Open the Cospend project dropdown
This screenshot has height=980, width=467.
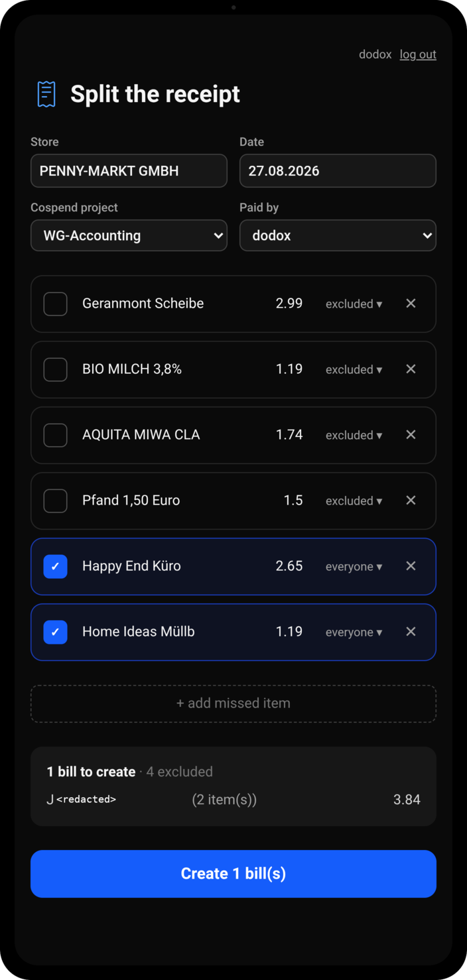click(x=129, y=235)
